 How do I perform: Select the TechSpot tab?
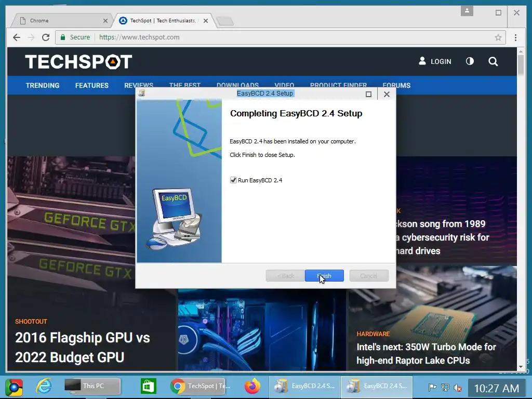tap(163, 21)
